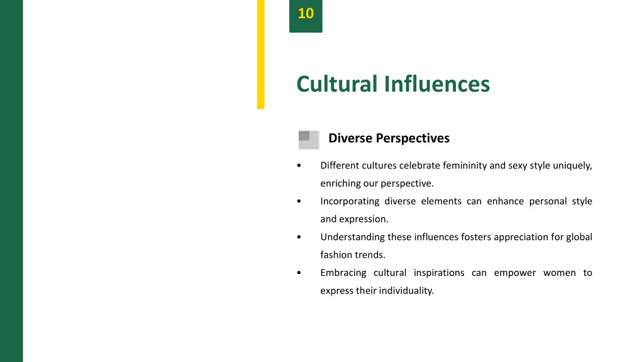Click the text "enriching our perspective."
This screenshot has width=644, height=362.
377,184
